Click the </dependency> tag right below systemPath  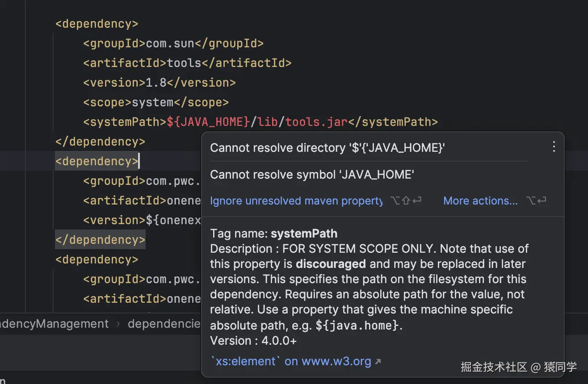100,142
